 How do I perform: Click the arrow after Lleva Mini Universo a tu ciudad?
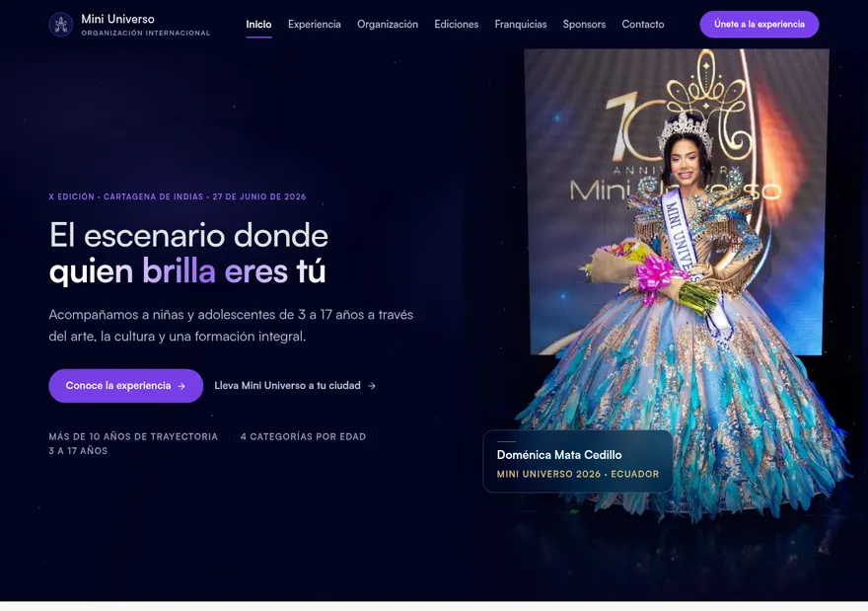pyautogui.click(x=372, y=386)
